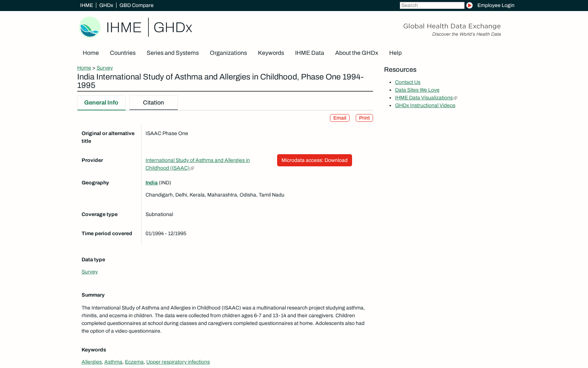The height and width of the screenshot is (368, 588).
Task: Open GHDx Instructional Videos link
Action: click(425, 105)
